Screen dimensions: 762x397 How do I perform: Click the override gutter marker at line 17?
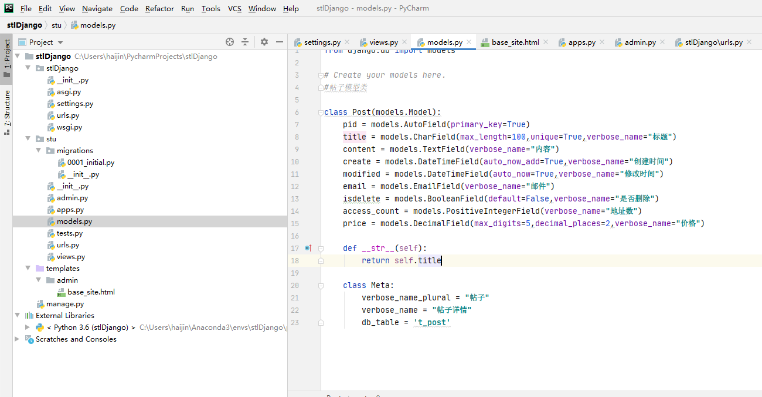click(x=308, y=248)
